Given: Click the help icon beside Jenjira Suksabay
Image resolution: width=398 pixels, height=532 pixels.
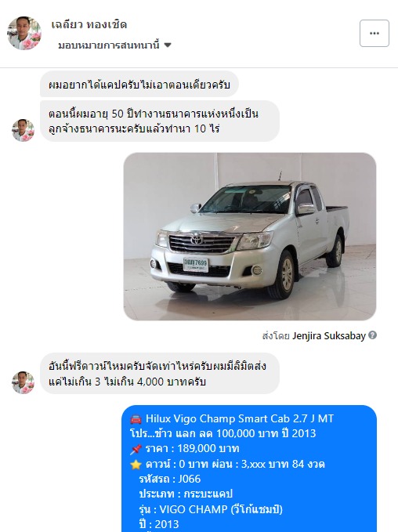Looking at the screenshot, I should point(373,335).
